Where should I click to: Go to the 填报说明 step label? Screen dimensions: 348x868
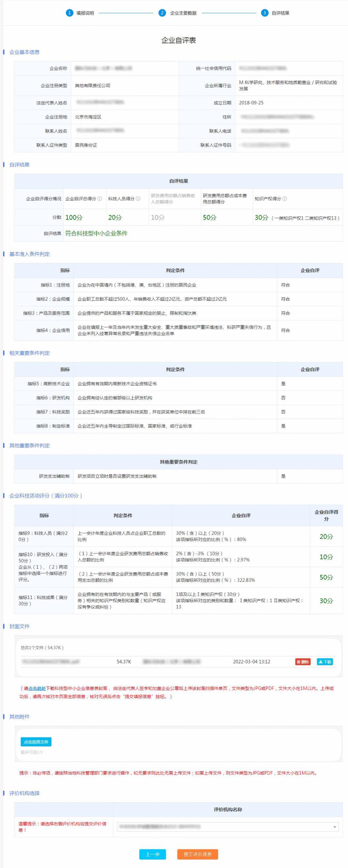[x=85, y=13]
